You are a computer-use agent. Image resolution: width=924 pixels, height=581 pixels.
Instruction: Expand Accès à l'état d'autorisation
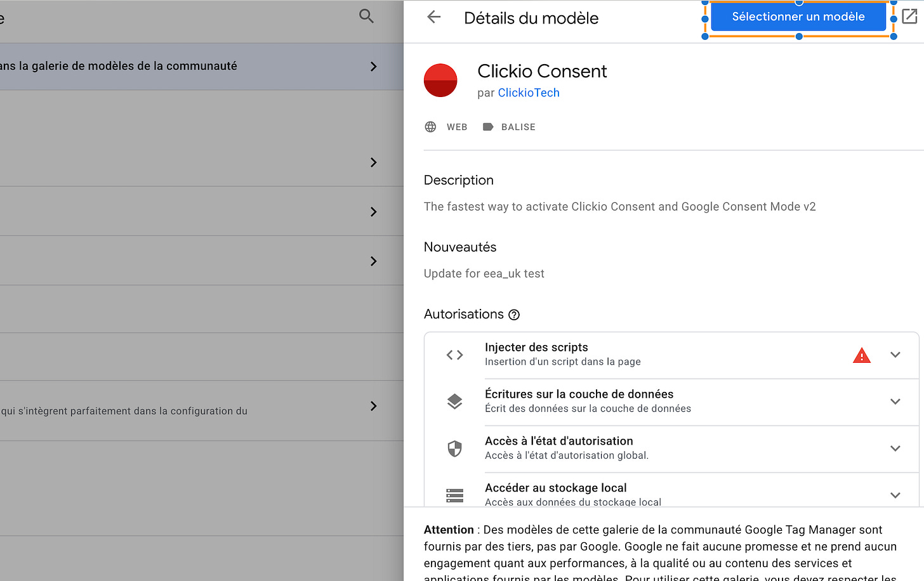(x=895, y=448)
